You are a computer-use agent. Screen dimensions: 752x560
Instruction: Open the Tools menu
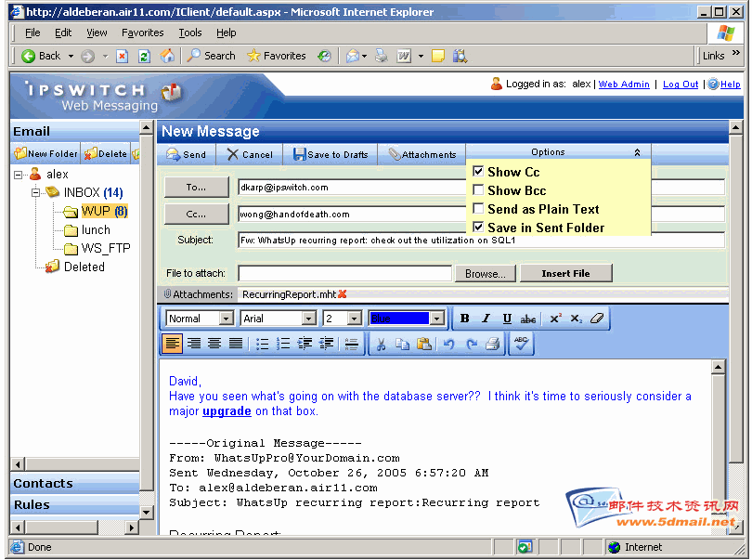click(x=189, y=33)
